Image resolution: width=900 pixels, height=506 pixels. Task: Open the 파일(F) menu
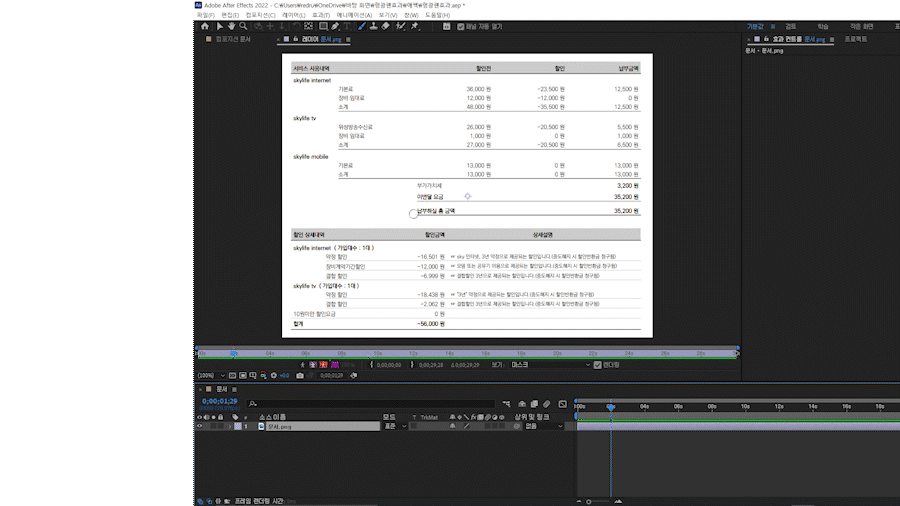[205, 15]
